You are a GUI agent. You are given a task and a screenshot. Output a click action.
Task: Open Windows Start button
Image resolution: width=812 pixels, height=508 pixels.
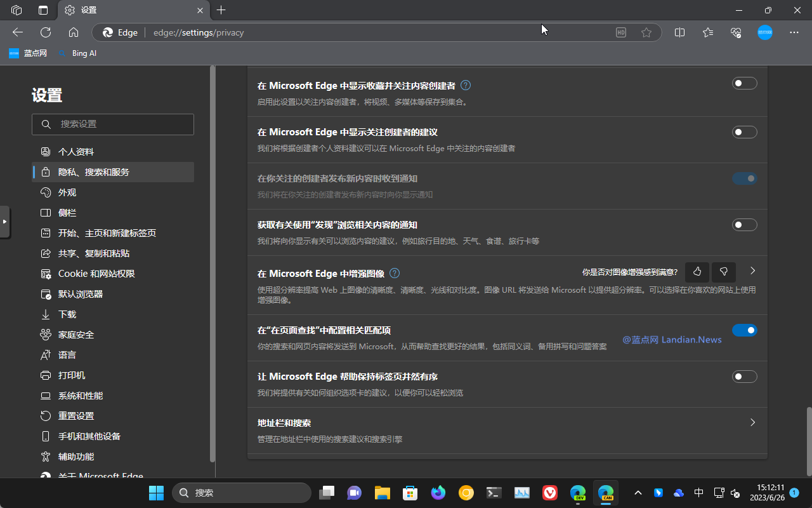[x=156, y=493]
